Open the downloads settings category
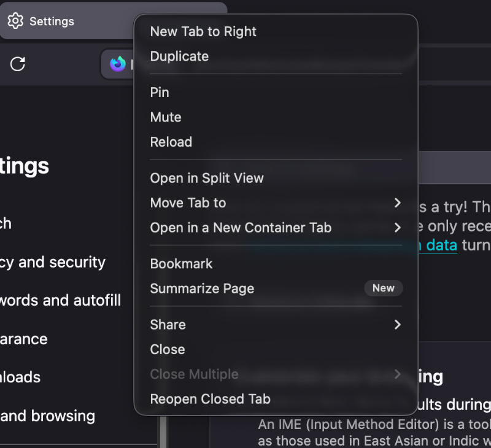The width and height of the screenshot is (491, 448). (x=20, y=377)
